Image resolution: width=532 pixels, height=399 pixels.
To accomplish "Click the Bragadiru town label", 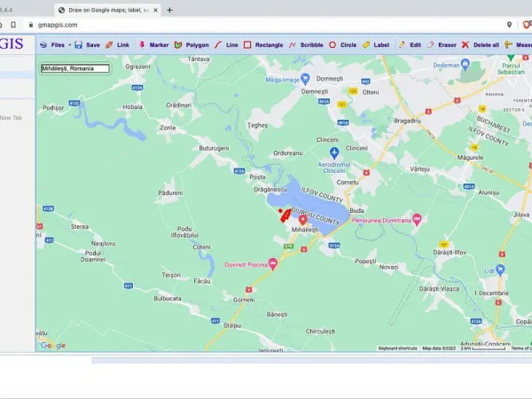I will coord(407,121).
